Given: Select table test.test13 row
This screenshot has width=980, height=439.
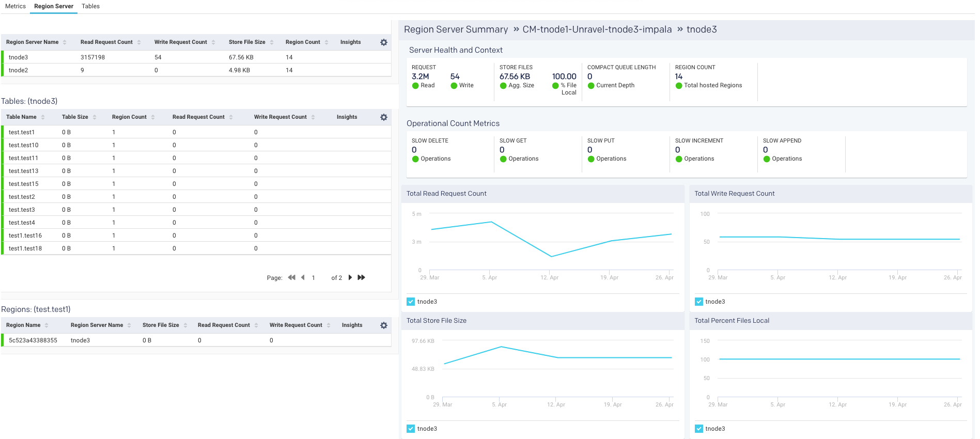Looking at the screenshot, I should point(196,171).
